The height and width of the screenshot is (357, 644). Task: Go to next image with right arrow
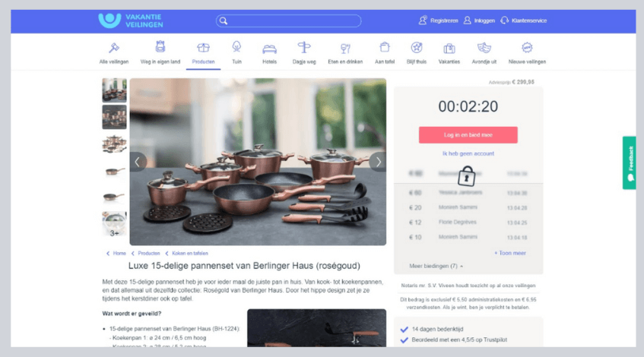point(378,162)
